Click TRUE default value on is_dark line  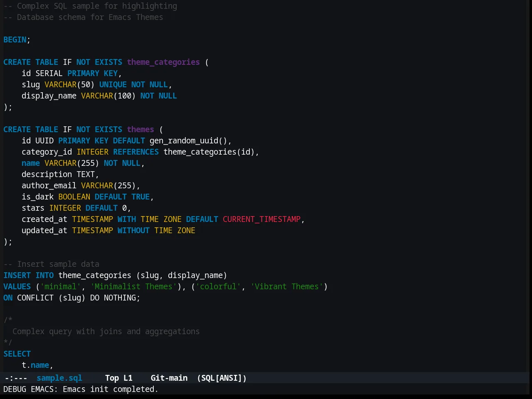[140, 197]
